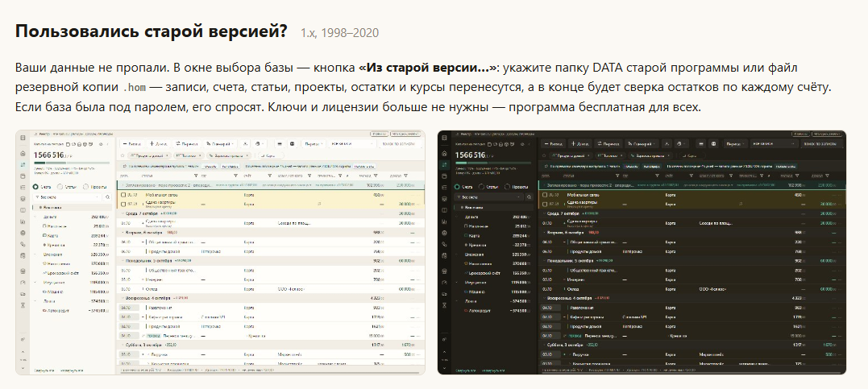Collapse the Среда, 7 октября group, light screenshot
868x389 pixels.
tap(123, 213)
